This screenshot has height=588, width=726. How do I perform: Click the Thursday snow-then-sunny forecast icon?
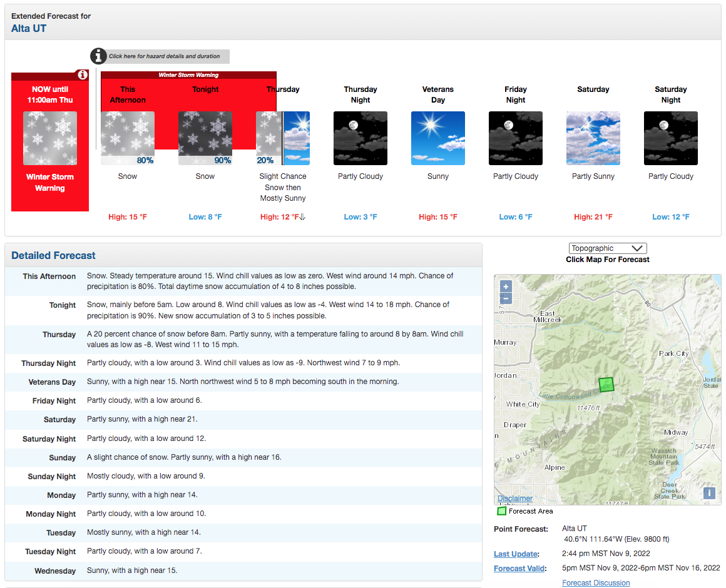(x=283, y=138)
